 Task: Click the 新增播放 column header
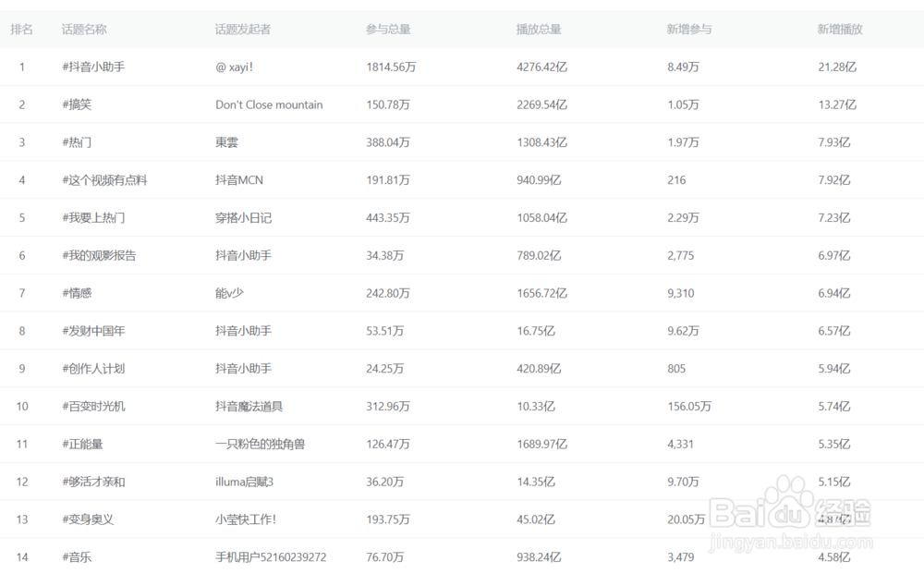(840, 30)
